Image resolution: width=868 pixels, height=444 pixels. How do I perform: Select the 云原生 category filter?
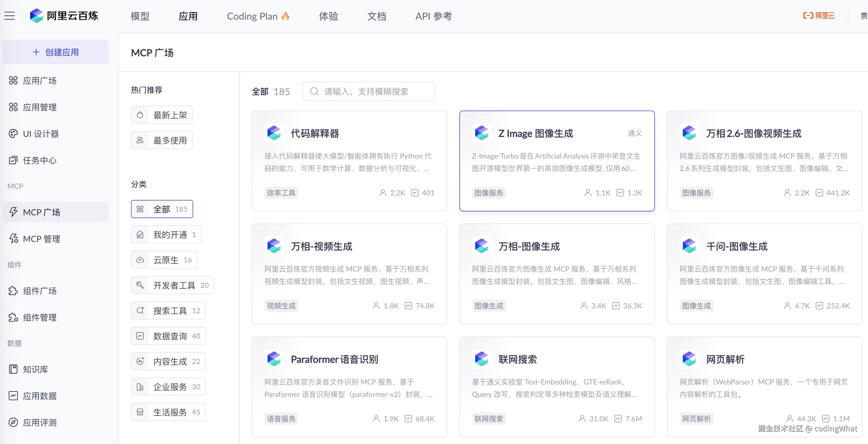(164, 260)
